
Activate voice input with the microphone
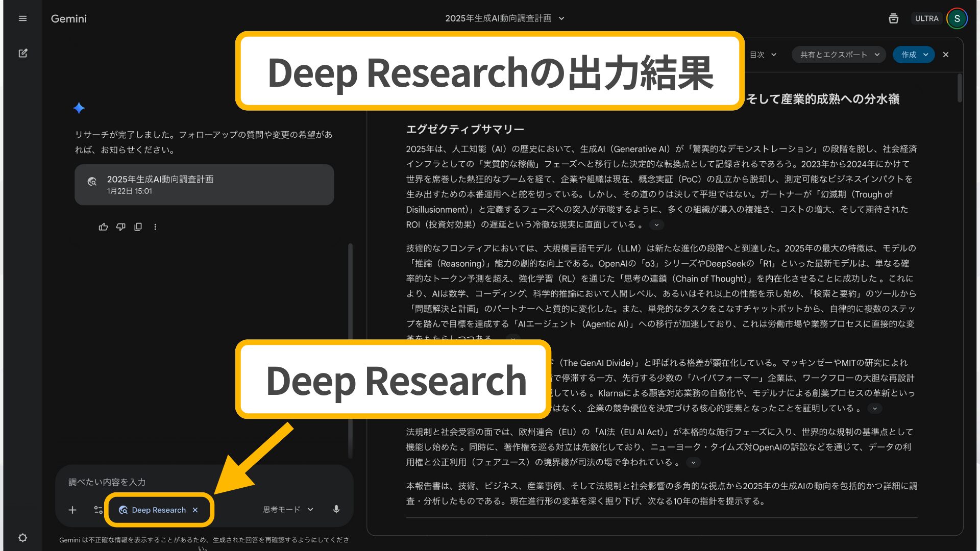pos(336,509)
